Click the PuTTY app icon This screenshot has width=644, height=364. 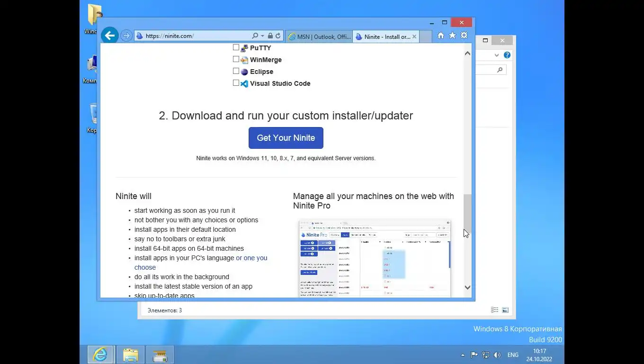244,48
